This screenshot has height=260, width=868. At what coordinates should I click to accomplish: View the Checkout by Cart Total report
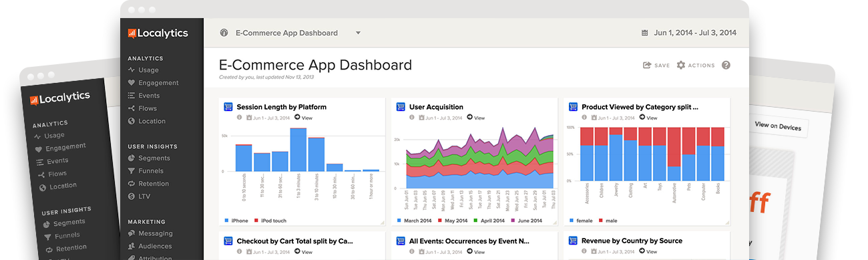pyautogui.click(x=303, y=252)
